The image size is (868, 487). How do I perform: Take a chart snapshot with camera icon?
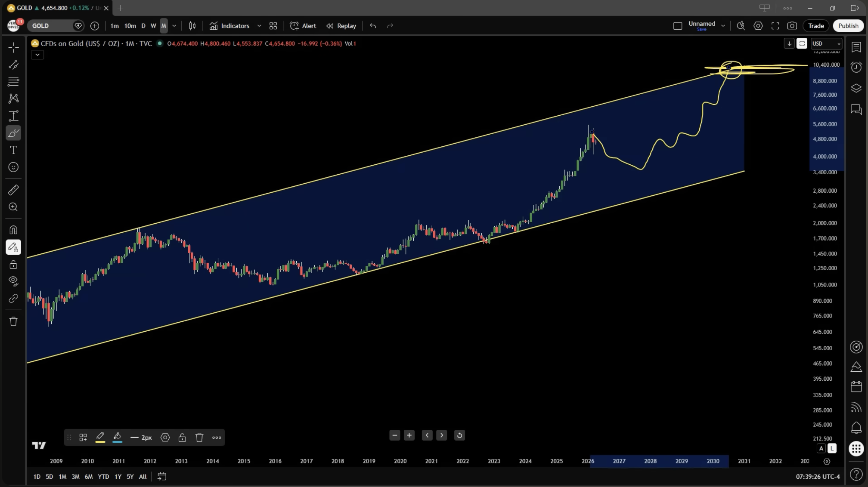coord(792,26)
